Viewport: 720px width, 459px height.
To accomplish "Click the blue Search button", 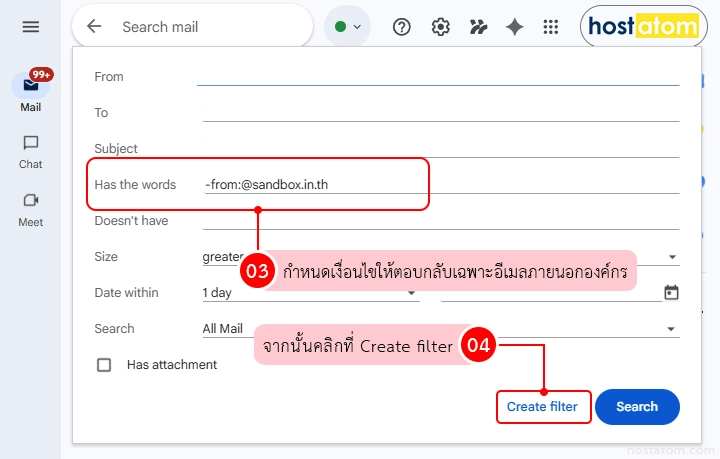I will (637, 407).
